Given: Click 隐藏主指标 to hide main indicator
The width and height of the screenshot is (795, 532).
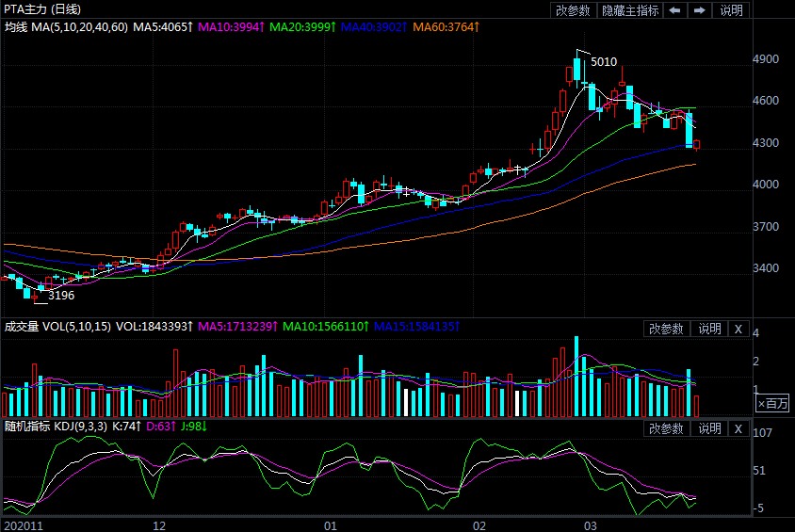Looking at the screenshot, I should point(630,10).
